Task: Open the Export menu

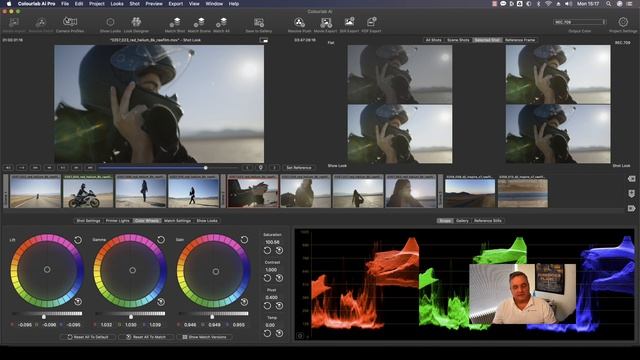Action: pyautogui.click(x=176, y=4)
